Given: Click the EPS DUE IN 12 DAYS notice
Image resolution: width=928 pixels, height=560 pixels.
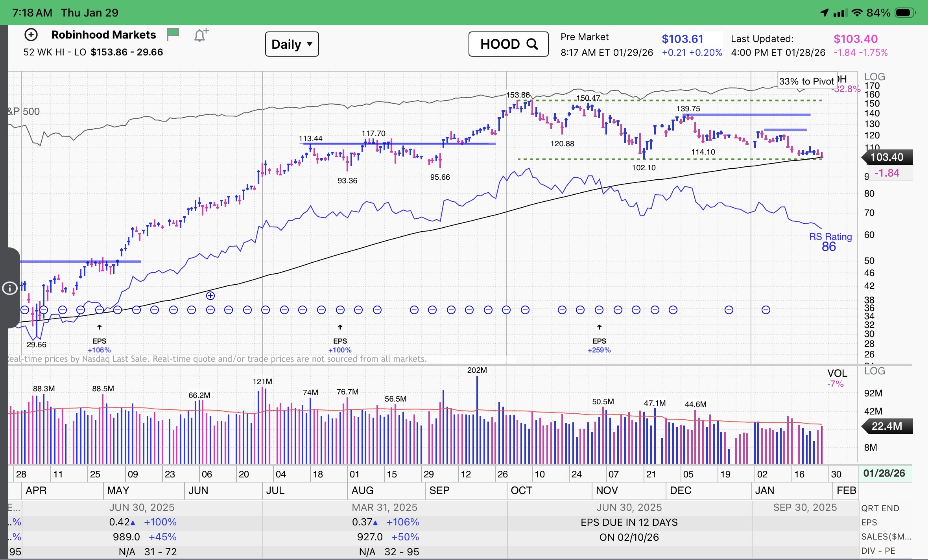Looking at the screenshot, I should pyautogui.click(x=629, y=522).
